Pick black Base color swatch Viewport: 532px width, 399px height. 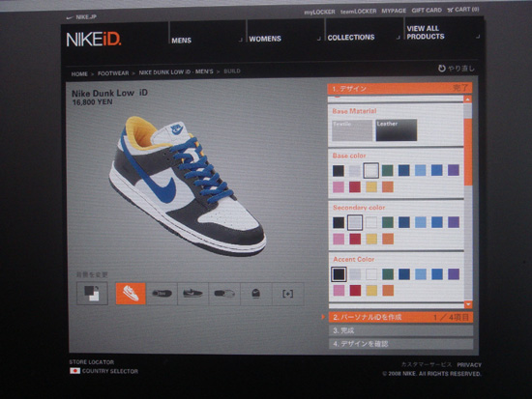point(339,170)
